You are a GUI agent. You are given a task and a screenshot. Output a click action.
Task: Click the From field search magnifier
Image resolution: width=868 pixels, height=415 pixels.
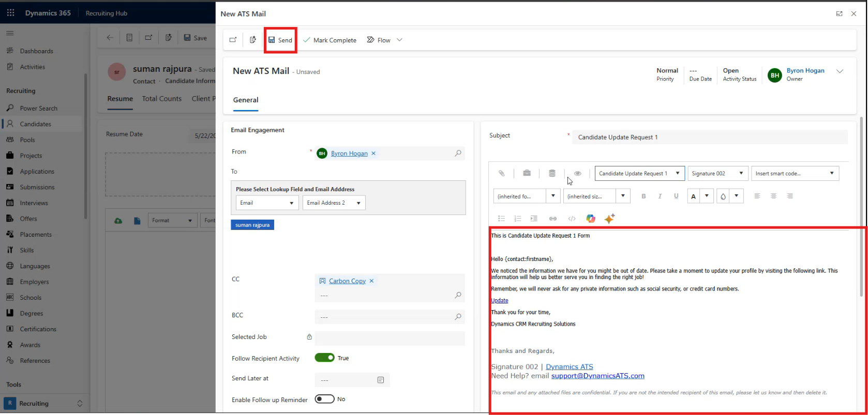click(458, 153)
